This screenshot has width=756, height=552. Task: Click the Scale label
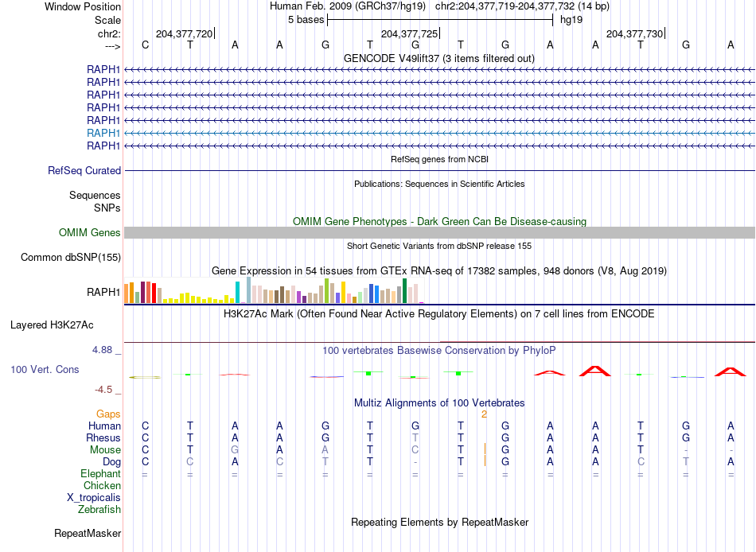(107, 20)
